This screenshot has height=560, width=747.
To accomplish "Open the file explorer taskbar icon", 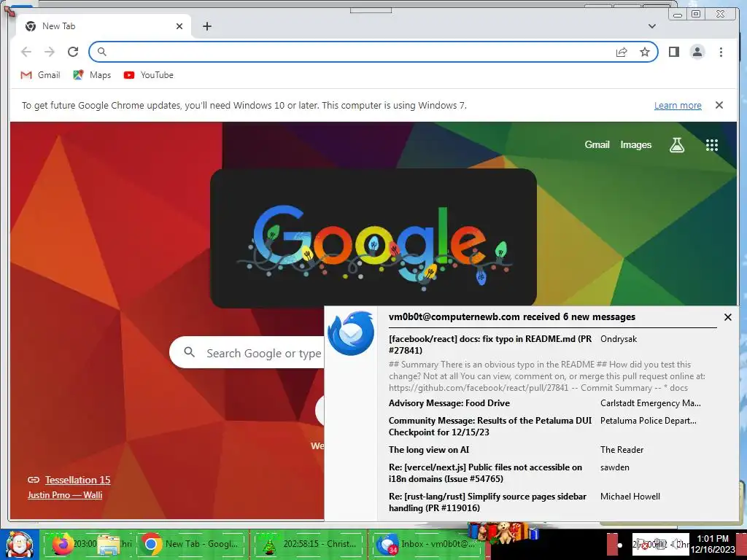I will point(109,544).
